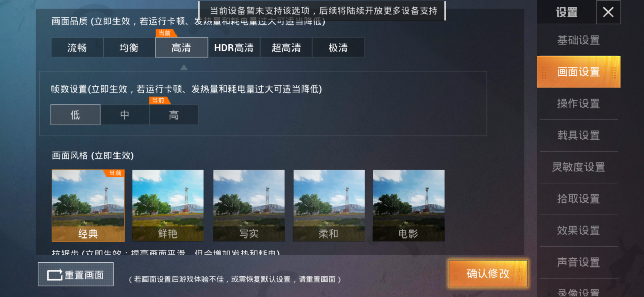The width and height of the screenshot is (644, 297).
Task: Switch to 操作设置 tab
Action: pyautogui.click(x=578, y=104)
